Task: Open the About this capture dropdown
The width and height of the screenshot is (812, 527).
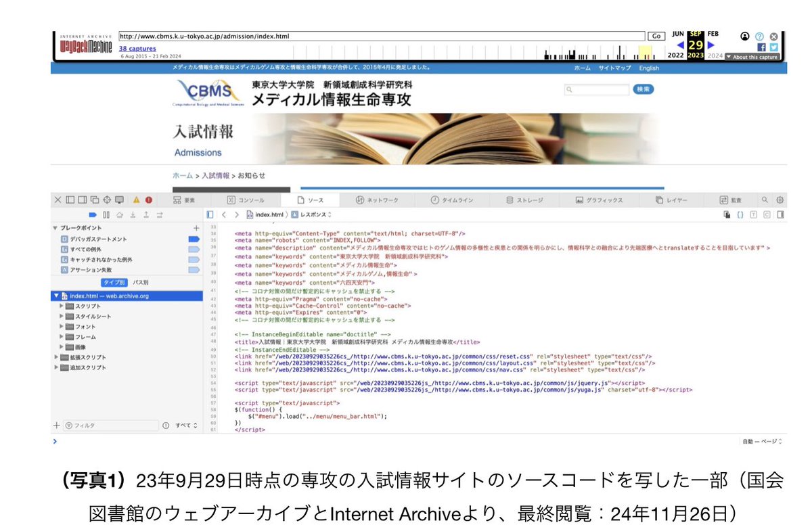Action: coord(752,57)
